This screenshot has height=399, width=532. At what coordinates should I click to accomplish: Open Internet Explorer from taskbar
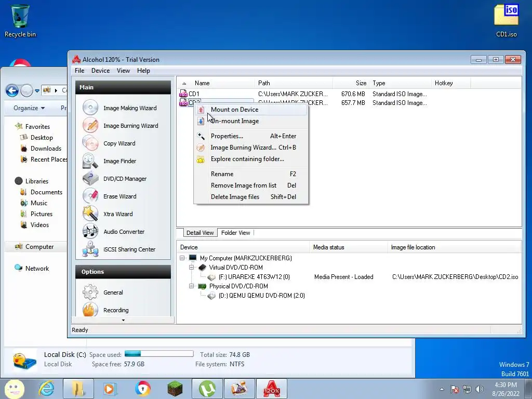(x=46, y=389)
